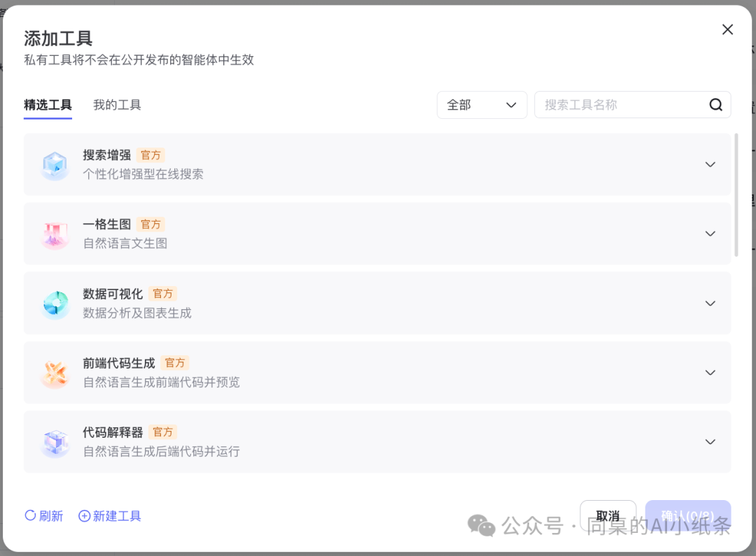The image size is (756, 556).
Task: Switch to the 我的工具 tab
Action: pos(117,104)
